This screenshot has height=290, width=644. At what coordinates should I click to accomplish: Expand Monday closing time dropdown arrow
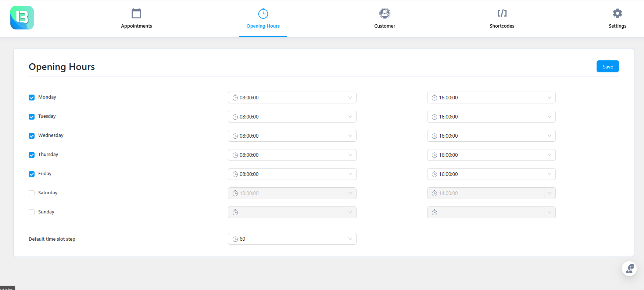click(550, 98)
